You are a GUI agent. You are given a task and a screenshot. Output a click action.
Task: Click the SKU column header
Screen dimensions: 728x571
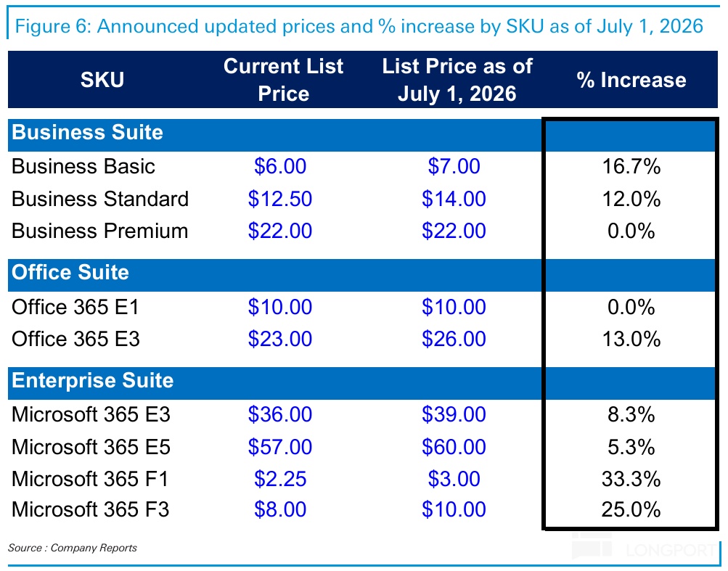(102, 80)
